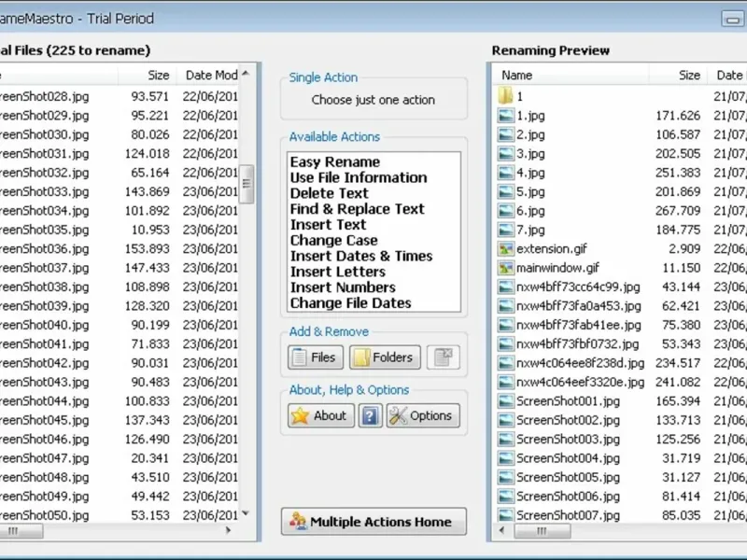This screenshot has width=747, height=560.
Task: Click the GIF icon beside mainwindow.gif
Action: (505, 268)
